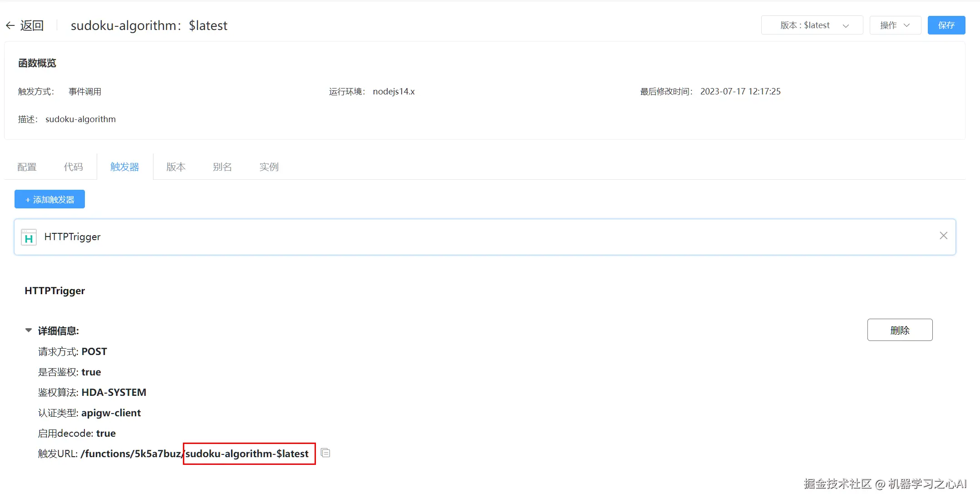Image resolution: width=980 pixels, height=503 pixels.
Task: Click the chevron in the 操作 button
Action: pyautogui.click(x=906, y=25)
